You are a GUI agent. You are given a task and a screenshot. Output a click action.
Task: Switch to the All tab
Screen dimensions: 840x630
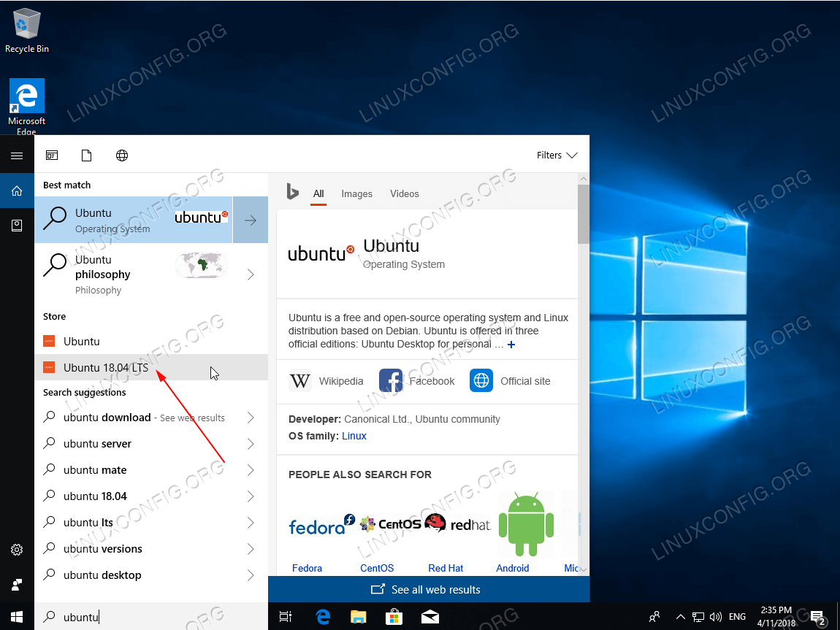point(318,193)
